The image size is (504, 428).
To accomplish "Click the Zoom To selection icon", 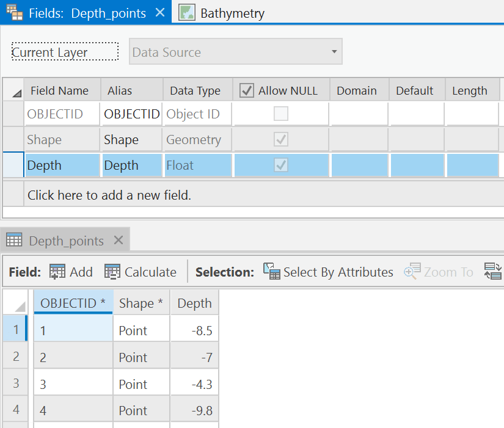I will [x=413, y=272].
